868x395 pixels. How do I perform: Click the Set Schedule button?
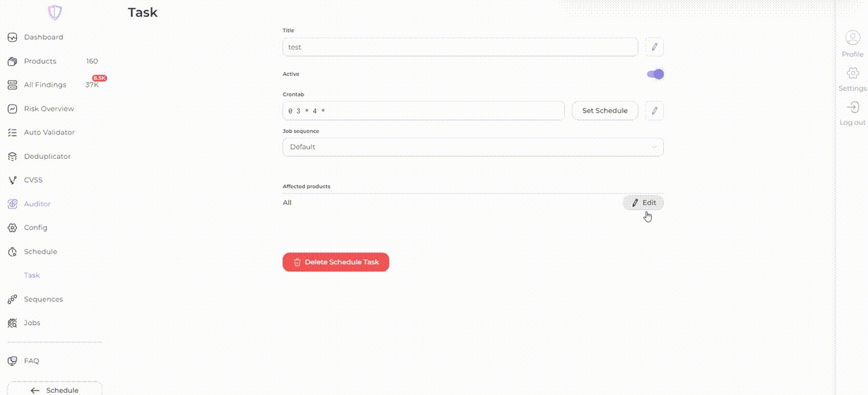(x=605, y=111)
